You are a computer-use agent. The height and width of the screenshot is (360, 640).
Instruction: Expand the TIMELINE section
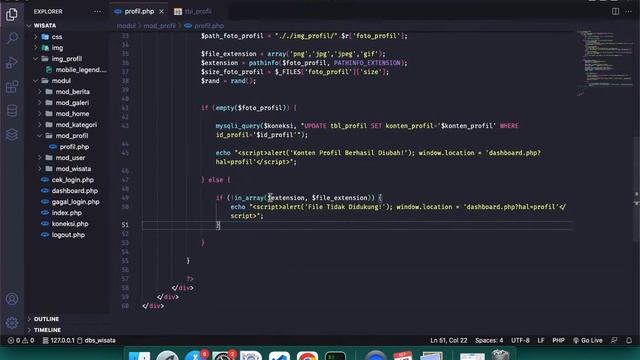tap(47, 330)
